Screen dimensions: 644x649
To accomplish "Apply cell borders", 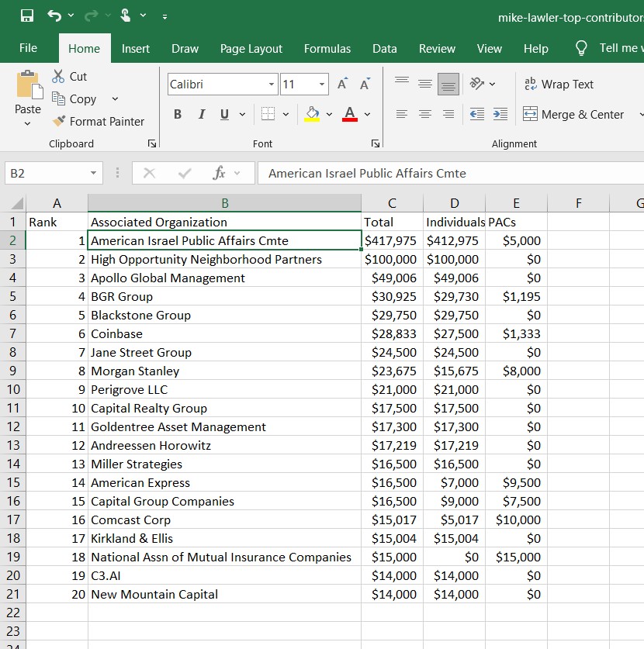I will click(268, 114).
